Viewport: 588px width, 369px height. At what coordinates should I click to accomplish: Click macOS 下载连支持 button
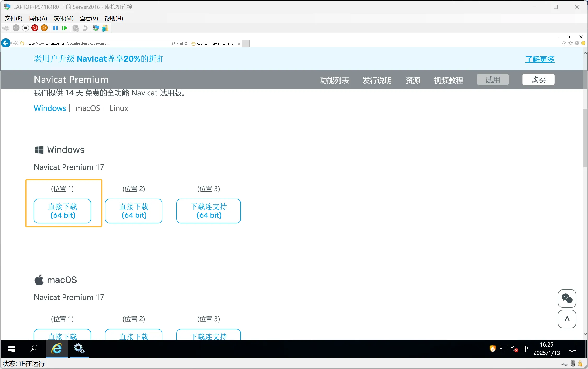209,335
